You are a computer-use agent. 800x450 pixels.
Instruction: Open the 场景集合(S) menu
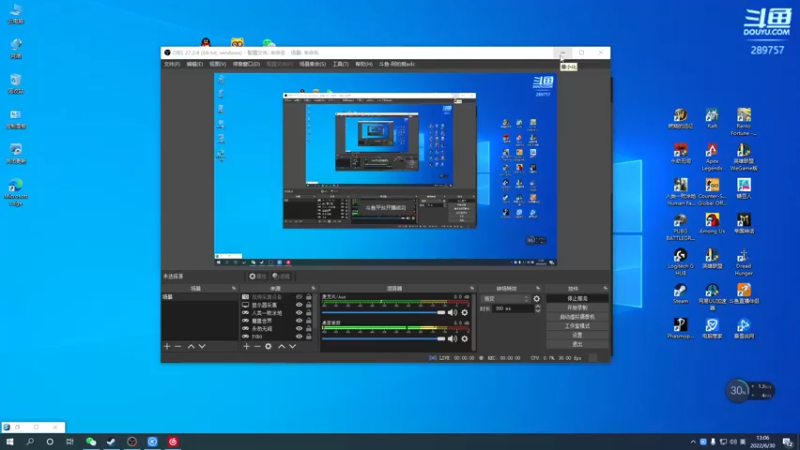coord(312,64)
